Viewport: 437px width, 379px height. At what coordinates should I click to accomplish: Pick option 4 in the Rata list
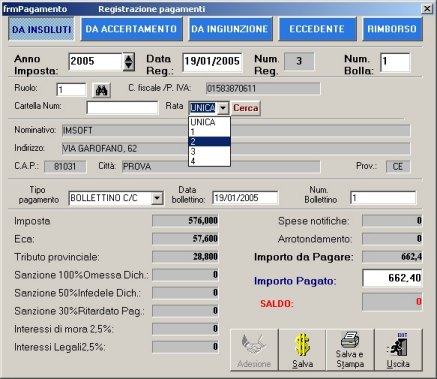click(209, 161)
